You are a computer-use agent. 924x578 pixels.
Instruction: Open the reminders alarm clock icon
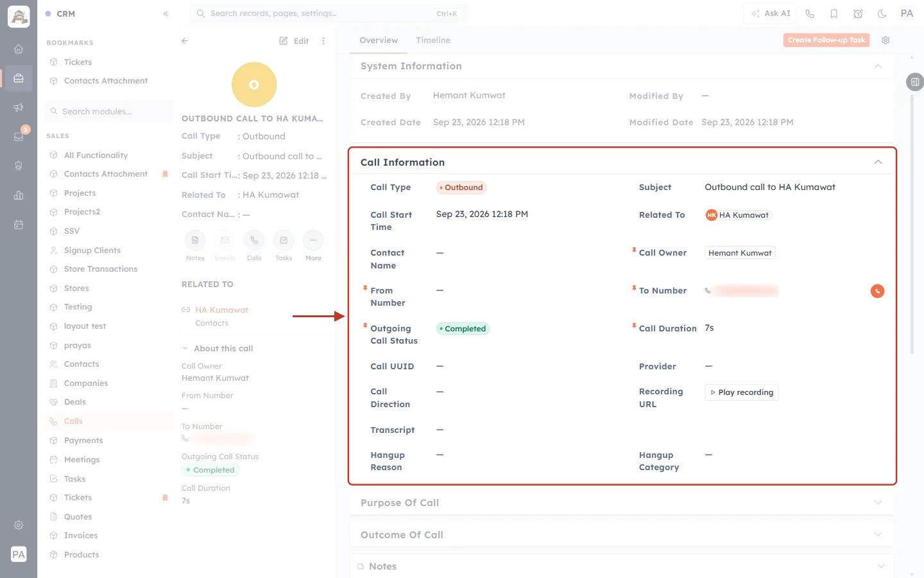858,13
